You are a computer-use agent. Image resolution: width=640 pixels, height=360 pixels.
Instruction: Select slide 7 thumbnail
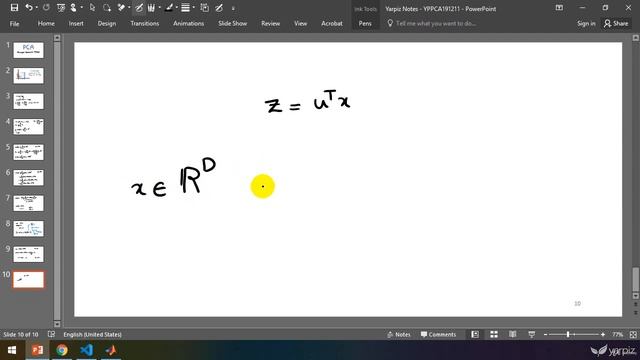pyautogui.click(x=28, y=203)
